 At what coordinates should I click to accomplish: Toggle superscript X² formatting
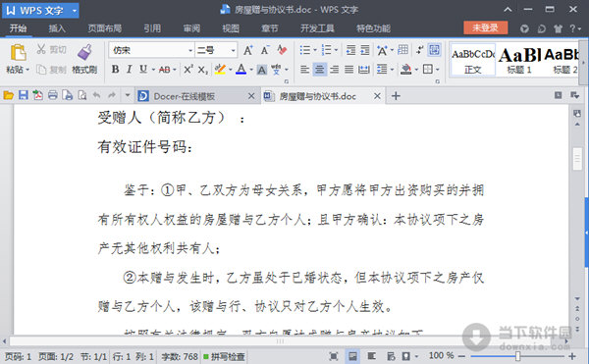[x=187, y=70]
